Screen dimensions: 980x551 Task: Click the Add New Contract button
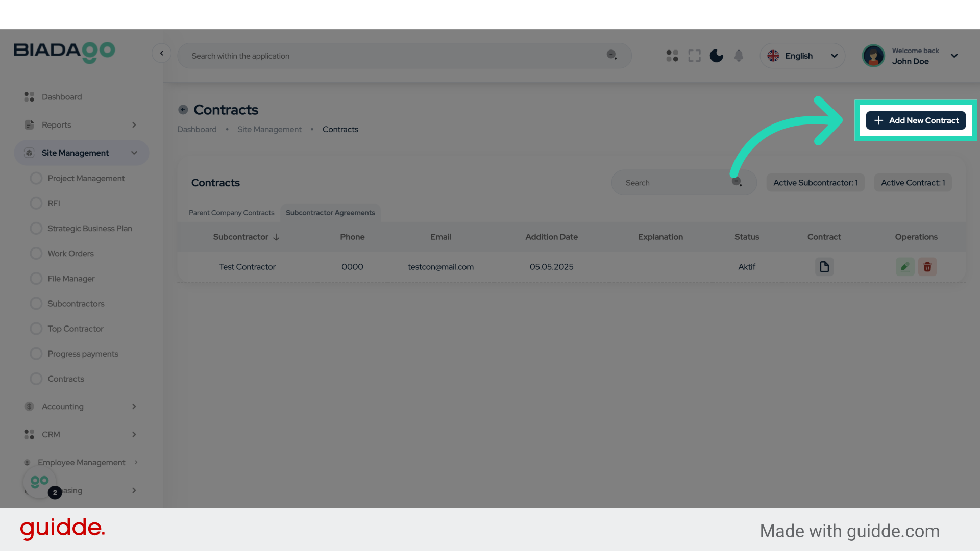tap(915, 120)
